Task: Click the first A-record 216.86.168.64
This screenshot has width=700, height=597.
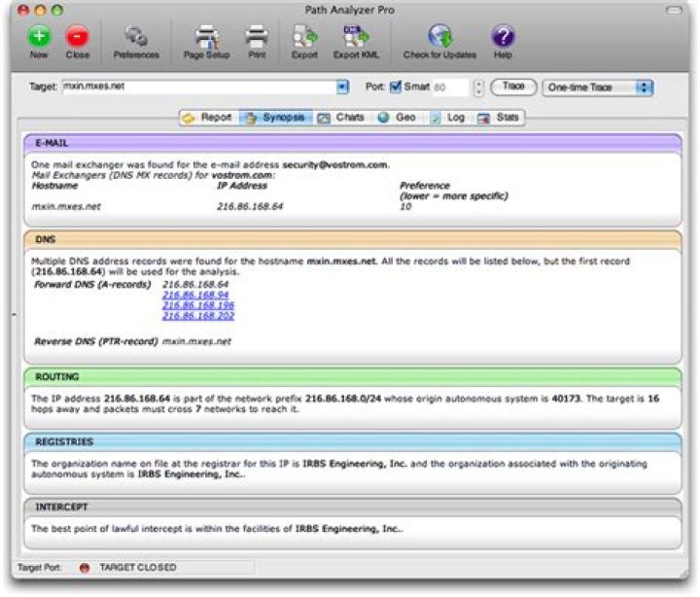Action: (195, 285)
